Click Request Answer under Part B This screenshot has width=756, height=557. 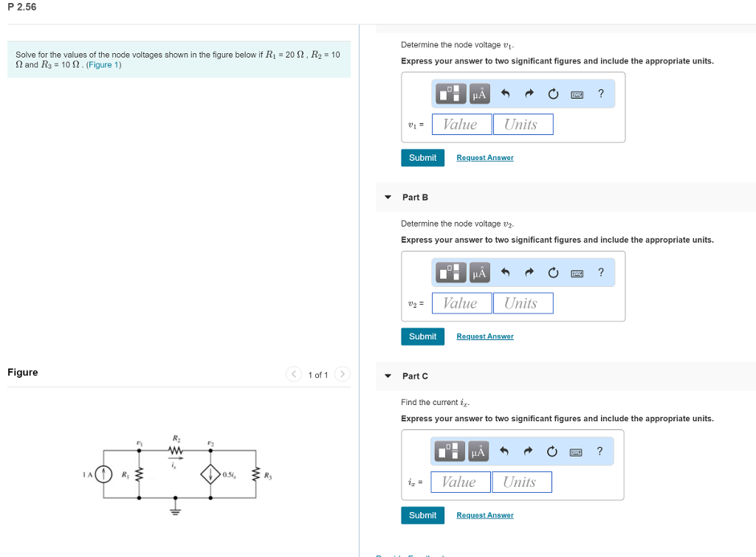coord(484,336)
